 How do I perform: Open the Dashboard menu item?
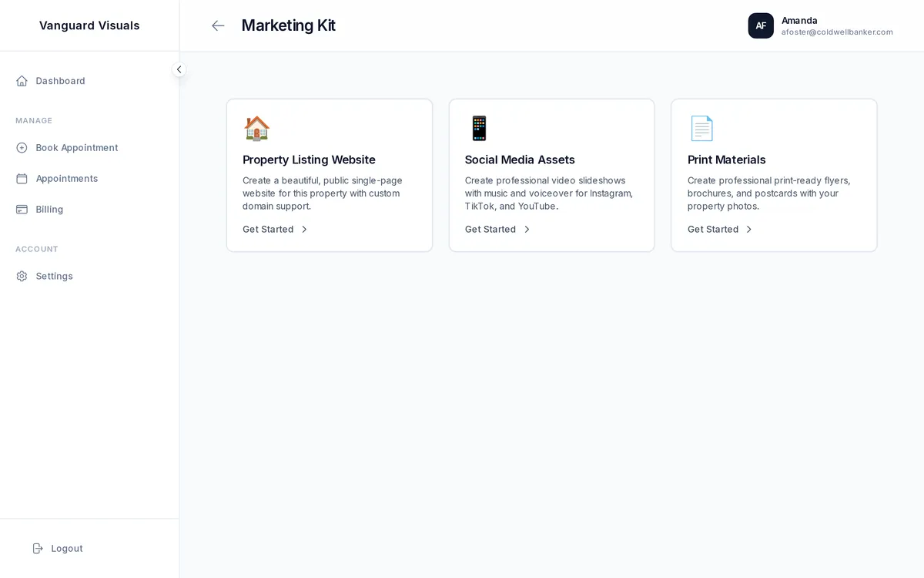(x=60, y=80)
